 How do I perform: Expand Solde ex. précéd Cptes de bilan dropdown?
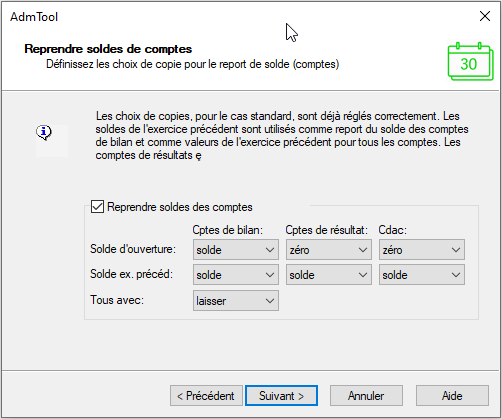(x=236, y=275)
